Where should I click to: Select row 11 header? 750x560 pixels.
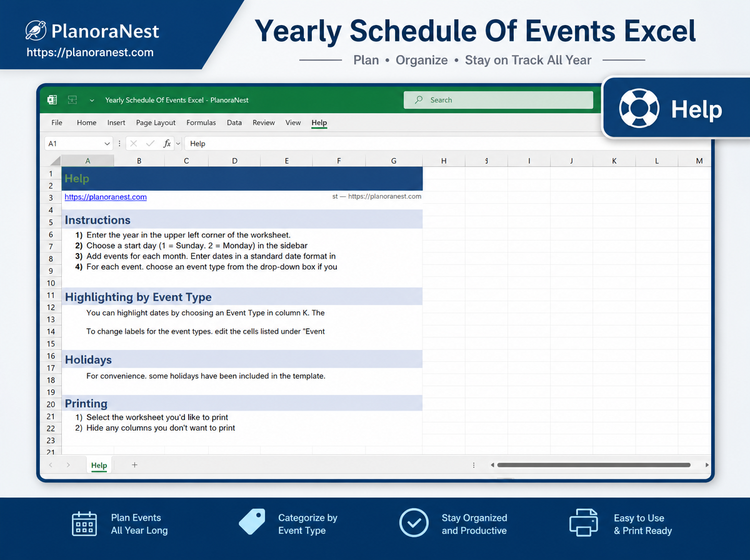(x=51, y=295)
